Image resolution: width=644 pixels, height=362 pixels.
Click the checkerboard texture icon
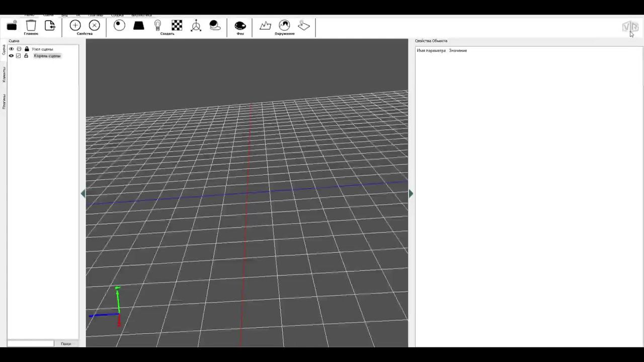coord(177,26)
